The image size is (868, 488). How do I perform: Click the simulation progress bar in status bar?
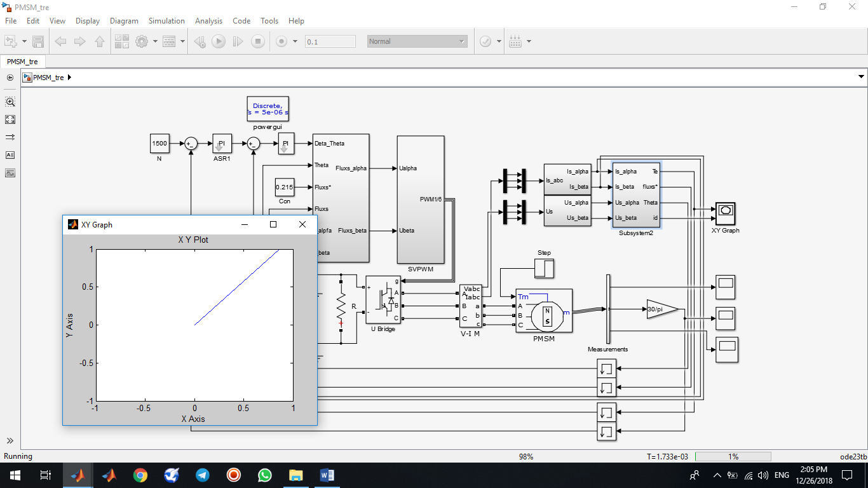(733, 457)
